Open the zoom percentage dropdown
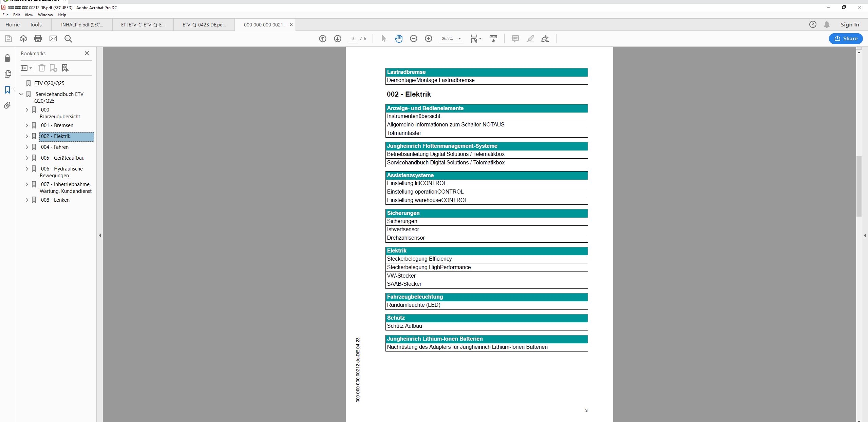 coord(460,39)
